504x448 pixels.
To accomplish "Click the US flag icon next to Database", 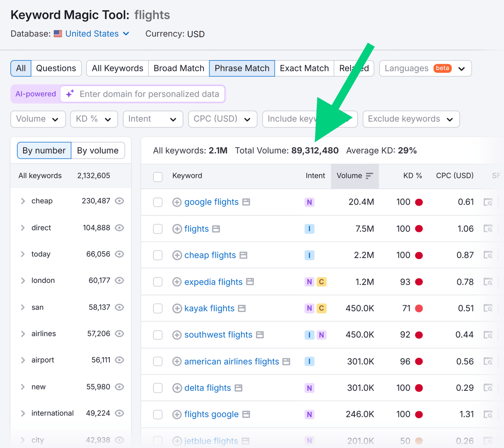I will pos(58,34).
